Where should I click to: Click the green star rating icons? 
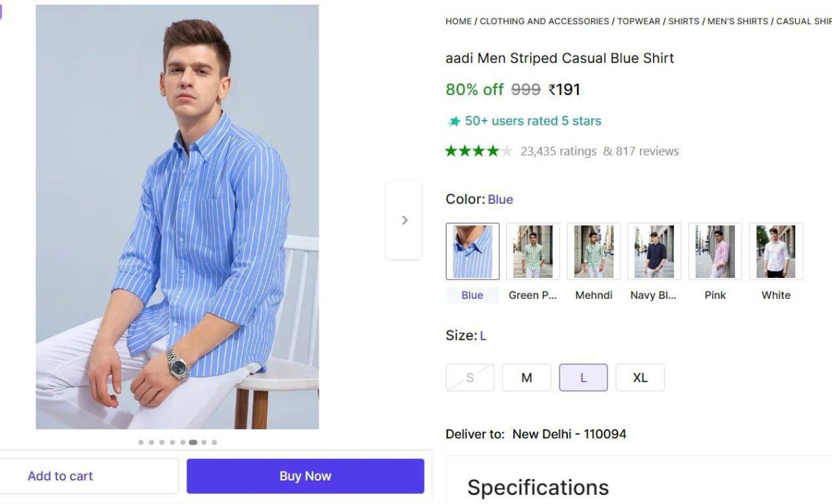478,151
